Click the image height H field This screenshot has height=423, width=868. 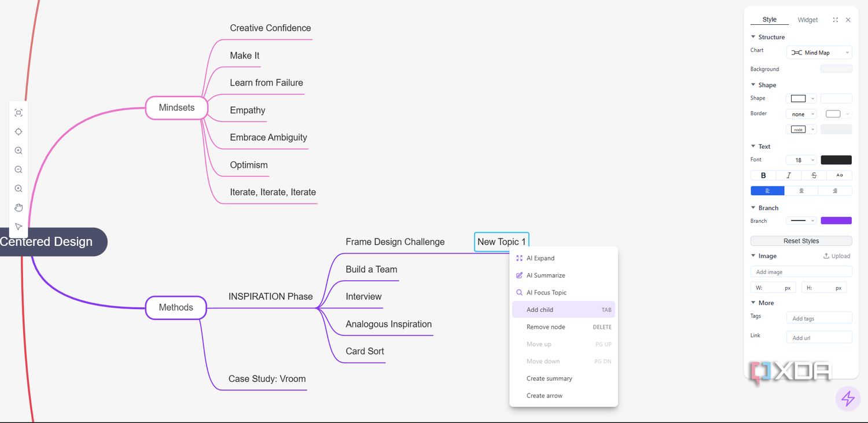tap(824, 288)
